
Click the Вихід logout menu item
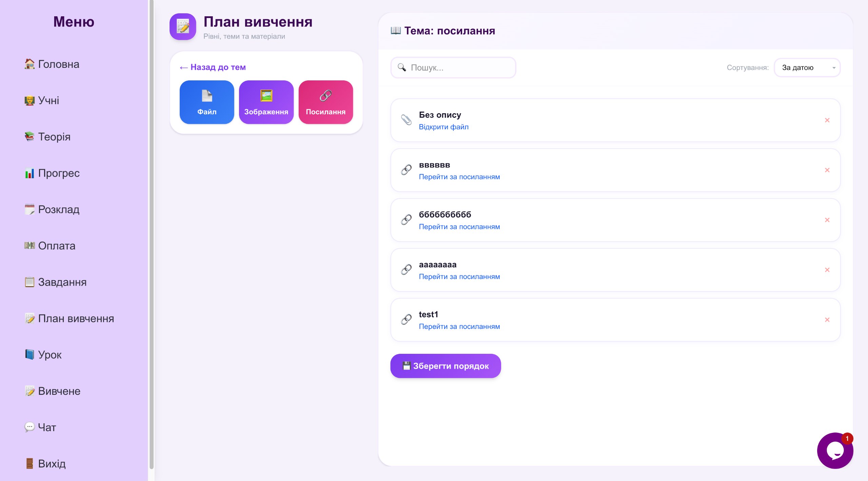tap(45, 463)
